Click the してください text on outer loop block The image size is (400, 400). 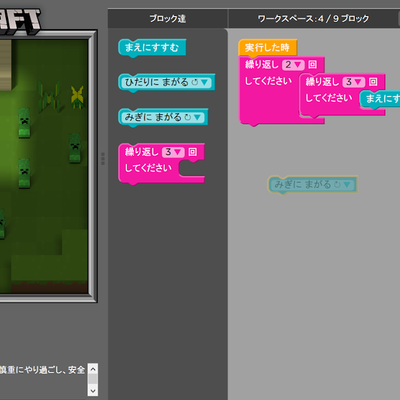(268, 81)
